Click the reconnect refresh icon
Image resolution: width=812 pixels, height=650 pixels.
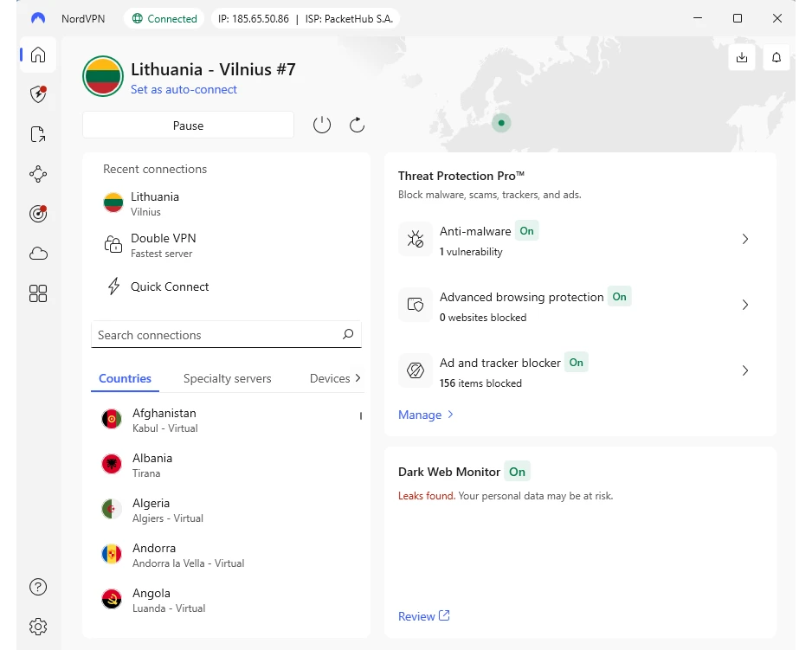tap(357, 125)
